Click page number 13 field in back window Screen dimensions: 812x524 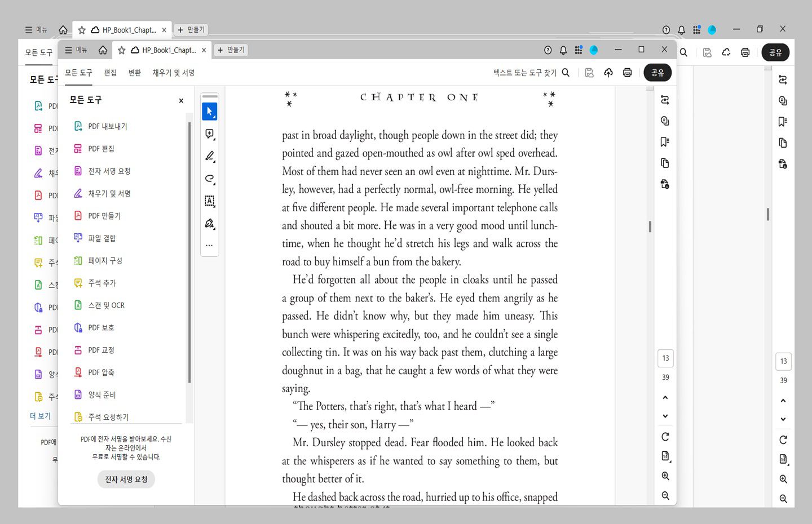point(783,361)
